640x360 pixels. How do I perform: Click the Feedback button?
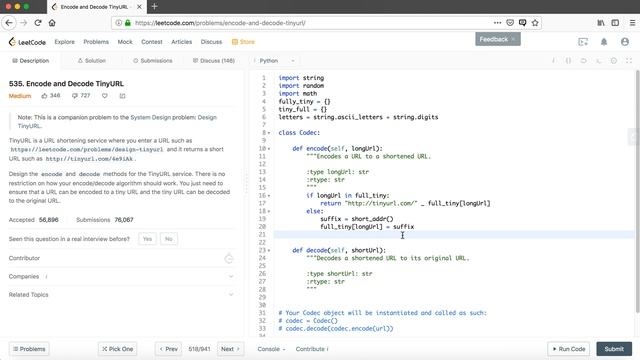498,39
